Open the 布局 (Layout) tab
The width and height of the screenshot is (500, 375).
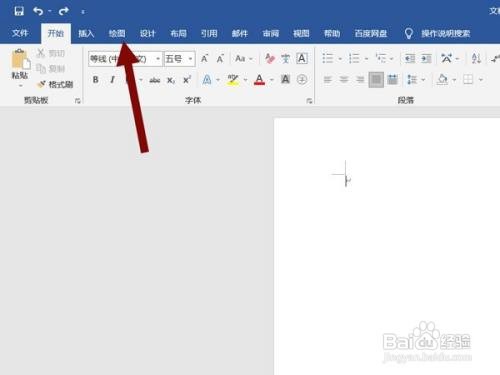(x=178, y=33)
